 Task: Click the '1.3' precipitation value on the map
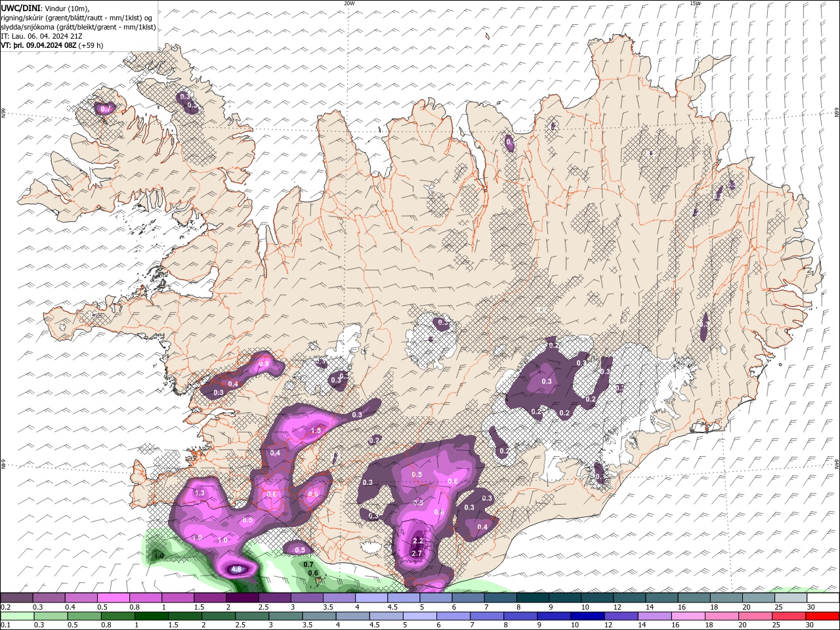199,492
